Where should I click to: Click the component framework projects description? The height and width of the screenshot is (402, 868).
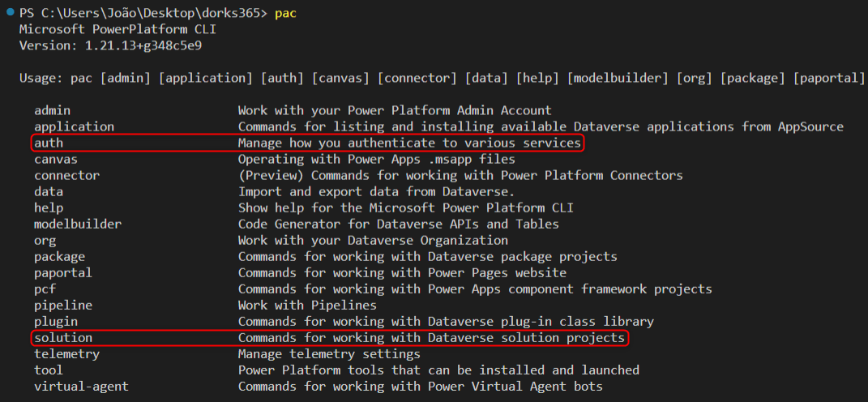475,289
